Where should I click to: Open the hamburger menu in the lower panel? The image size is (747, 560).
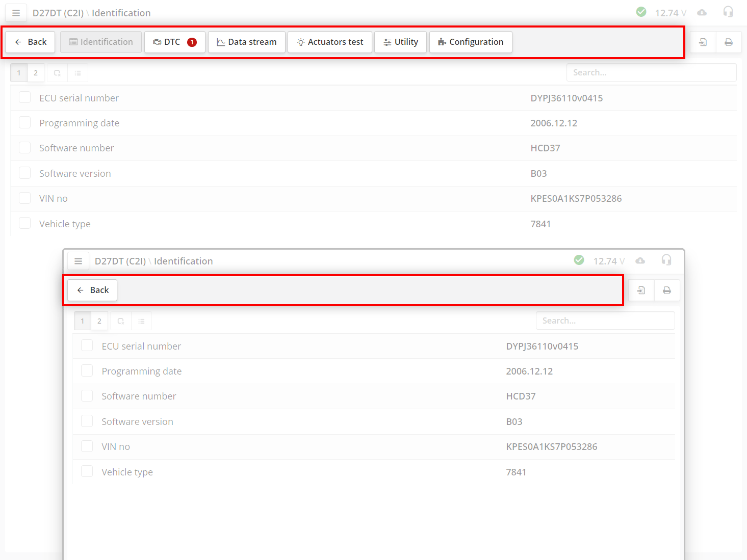click(x=79, y=261)
